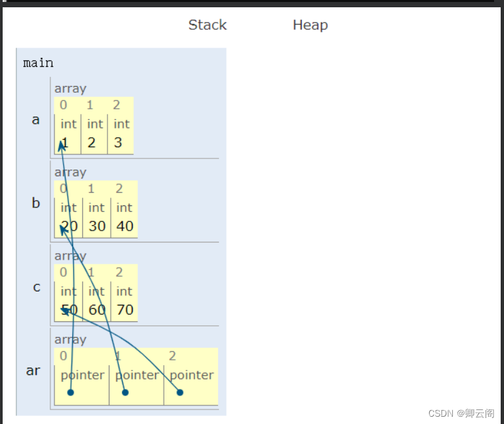Click variable c label
This screenshot has width=504, height=424.
pos(36,287)
